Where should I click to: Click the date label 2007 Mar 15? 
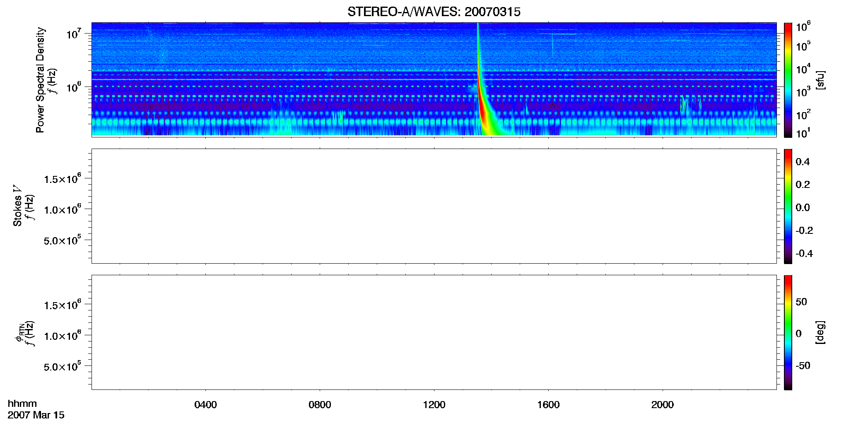[36, 415]
